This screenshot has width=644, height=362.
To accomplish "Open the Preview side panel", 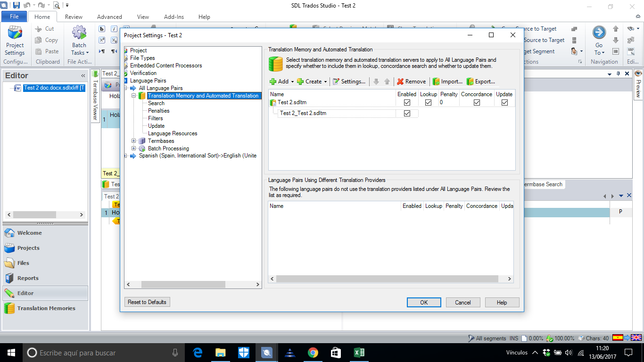I will pyautogui.click(x=638, y=84).
